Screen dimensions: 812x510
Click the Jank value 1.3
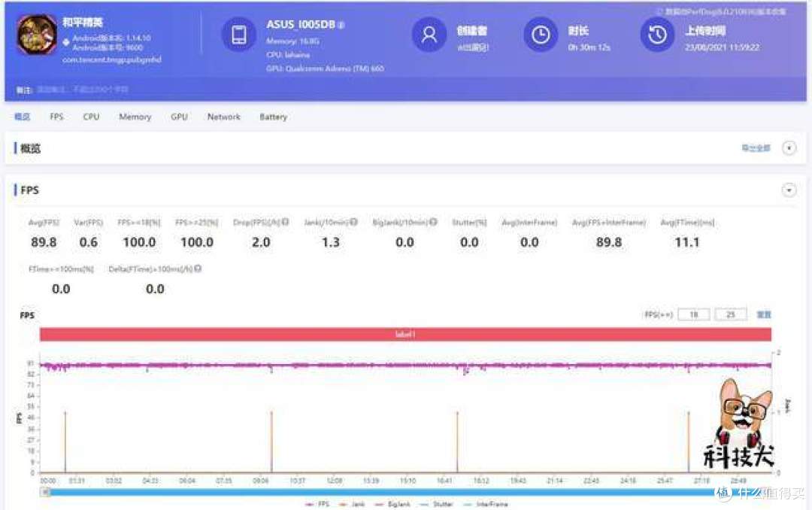click(331, 242)
